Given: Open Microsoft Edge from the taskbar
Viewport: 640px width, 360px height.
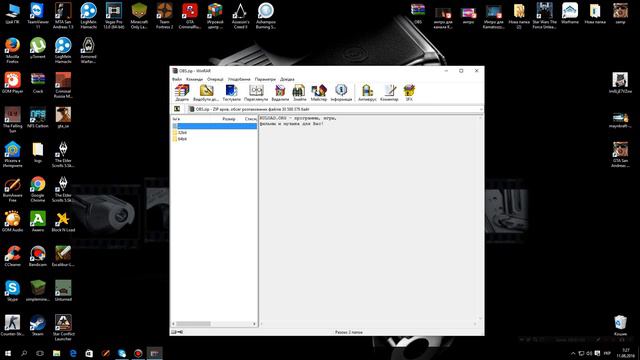Looking at the screenshot, I should [x=73, y=353].
